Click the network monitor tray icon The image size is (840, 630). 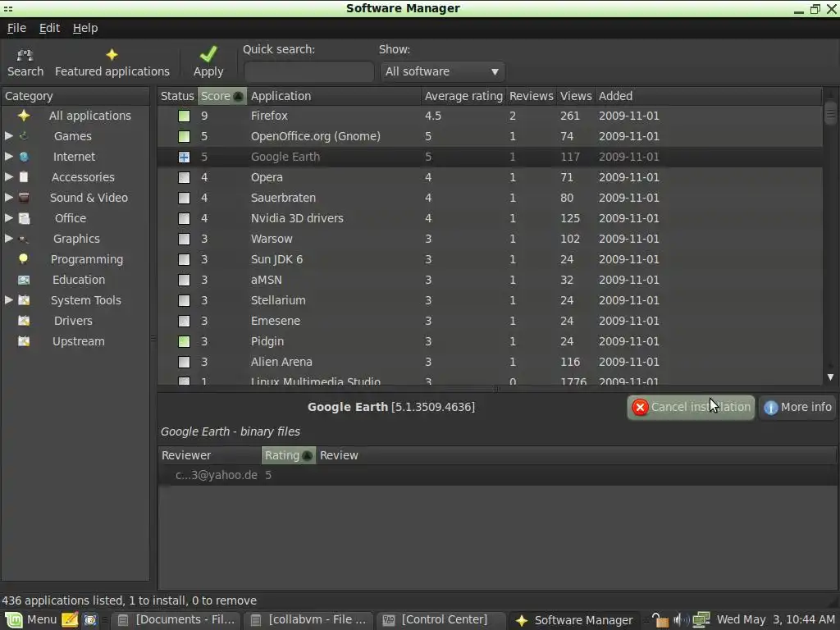pyautogui.click(x=701, y=620)
